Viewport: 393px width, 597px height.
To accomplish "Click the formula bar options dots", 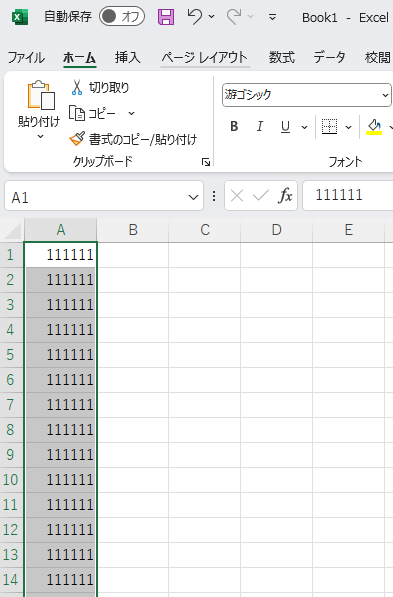I will point(214,196).
